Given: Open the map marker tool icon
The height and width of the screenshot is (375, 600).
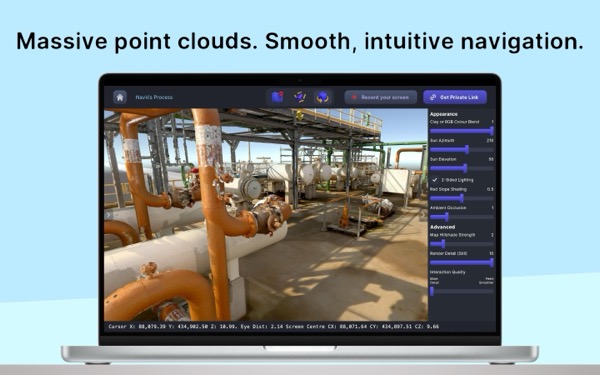Looking at the screenshot, I should pyautogui.click(x=277, y=97).
